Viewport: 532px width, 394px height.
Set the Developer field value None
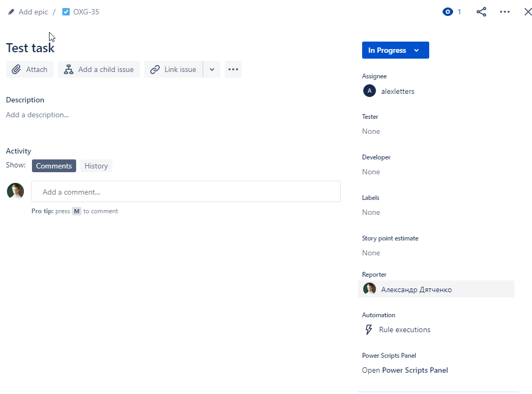[371, 172]
